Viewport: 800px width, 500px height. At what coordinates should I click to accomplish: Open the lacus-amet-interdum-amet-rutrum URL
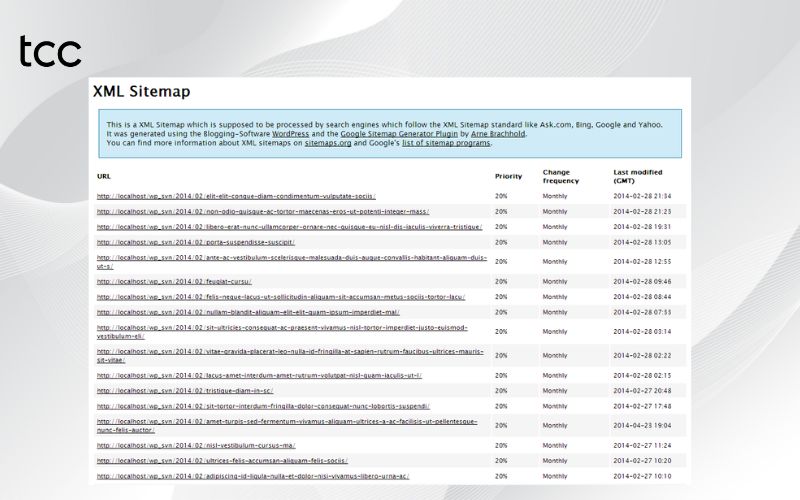click(259, 375)
